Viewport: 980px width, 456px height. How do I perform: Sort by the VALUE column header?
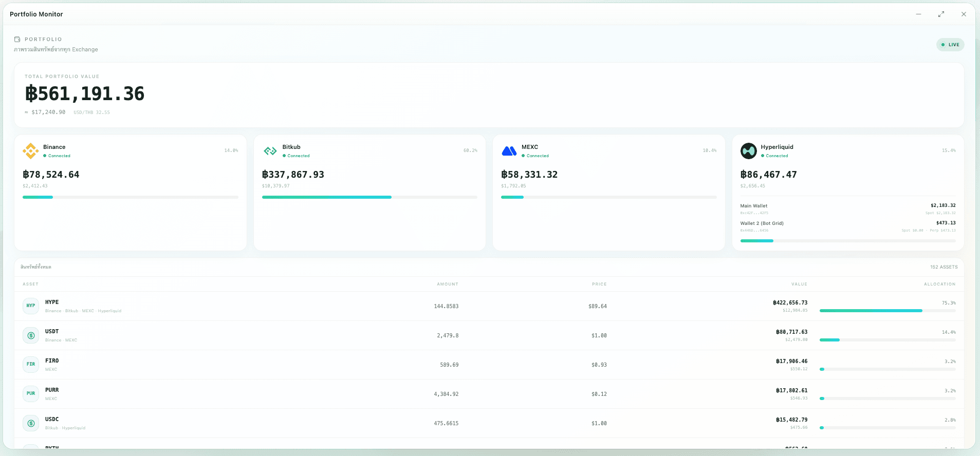[x=799, y=284]
